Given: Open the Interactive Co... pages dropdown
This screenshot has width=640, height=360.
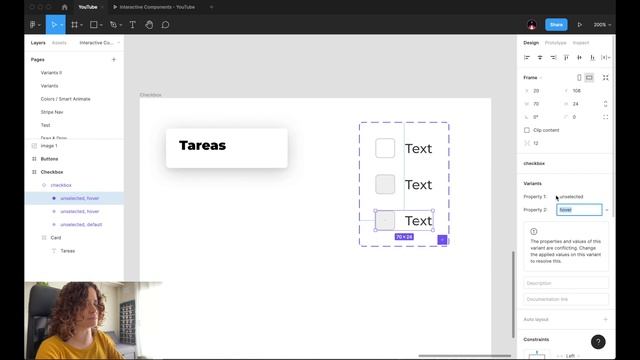Looking at the screenshot, I should coord(100,43).
